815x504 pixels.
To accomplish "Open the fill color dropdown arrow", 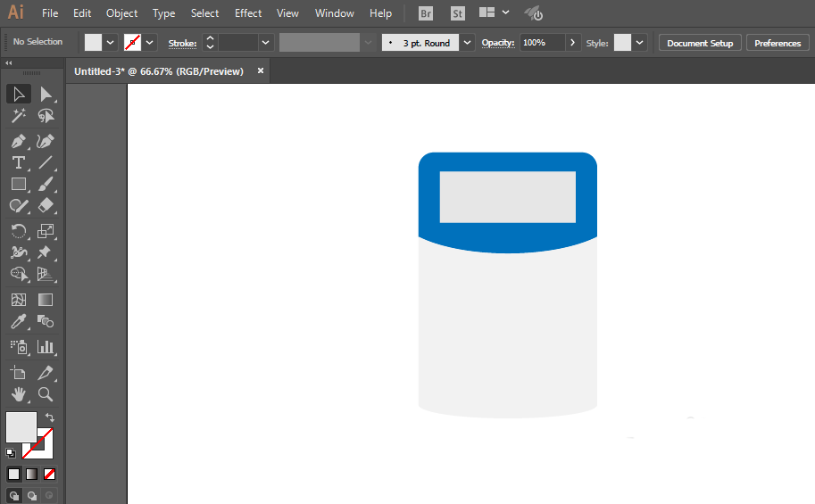I will click(110, 43).
